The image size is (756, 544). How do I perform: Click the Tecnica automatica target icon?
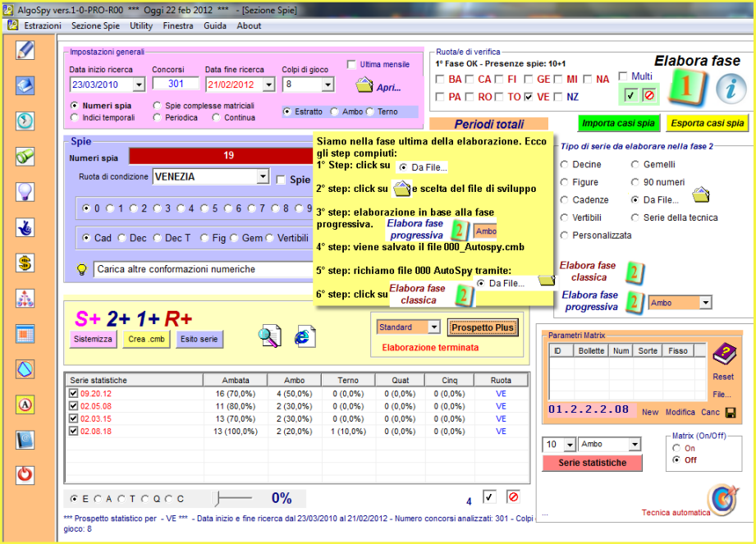(722, 499)
